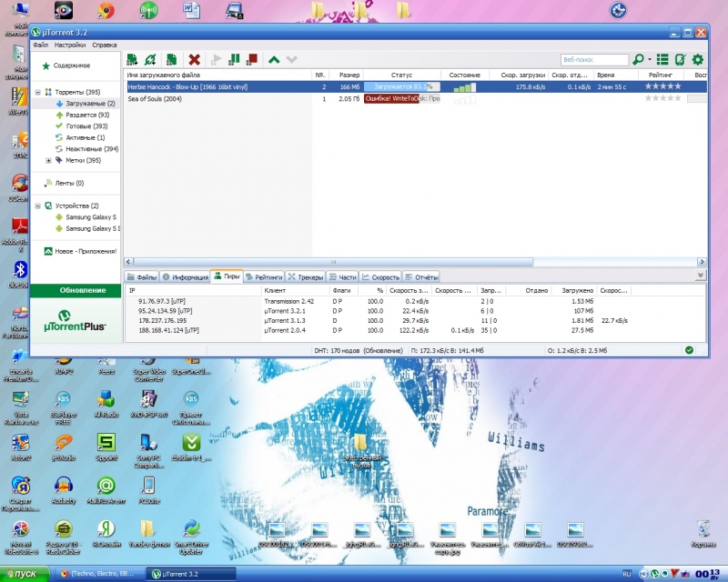Move torrent up the queue with green arrow
The height and width of the screenshot is (582, 728).
274,60
